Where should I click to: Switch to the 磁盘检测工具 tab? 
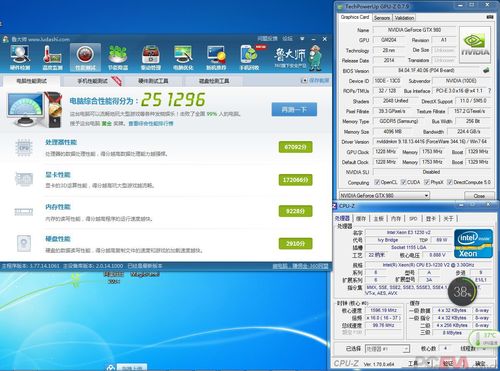click(214, 81)
